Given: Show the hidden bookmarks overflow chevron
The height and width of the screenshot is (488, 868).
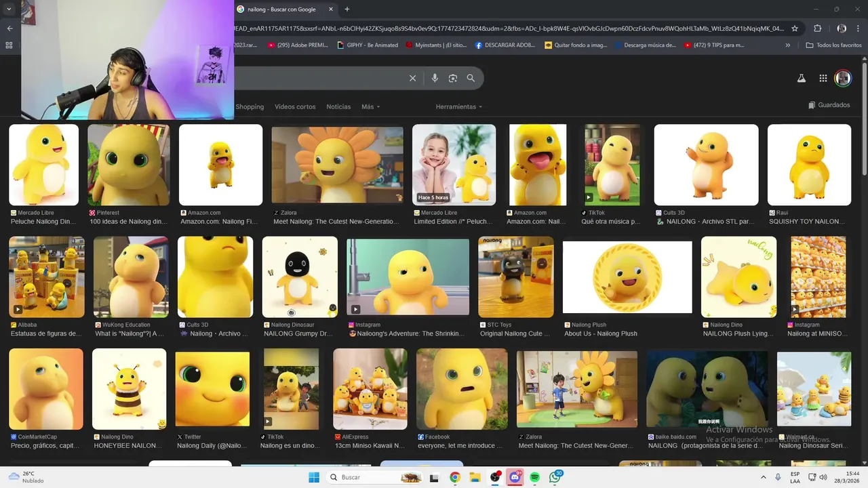Looking at the screenshot, I should 787,45.
